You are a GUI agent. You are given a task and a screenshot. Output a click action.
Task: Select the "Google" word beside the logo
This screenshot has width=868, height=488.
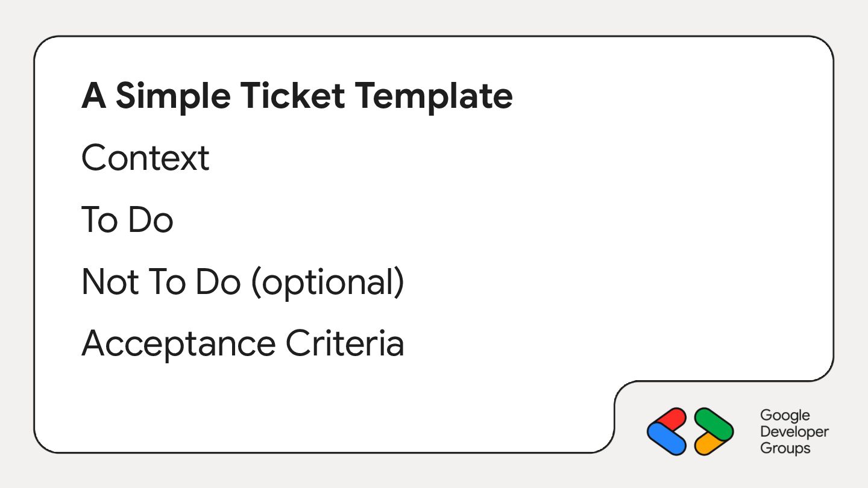(x=785, y=416)
